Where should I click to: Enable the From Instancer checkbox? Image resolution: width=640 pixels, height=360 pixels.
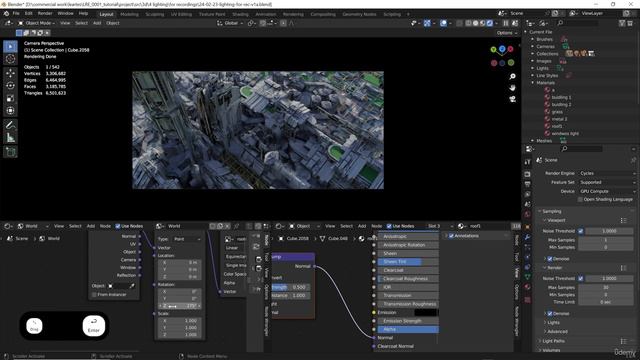pos(94,295)
